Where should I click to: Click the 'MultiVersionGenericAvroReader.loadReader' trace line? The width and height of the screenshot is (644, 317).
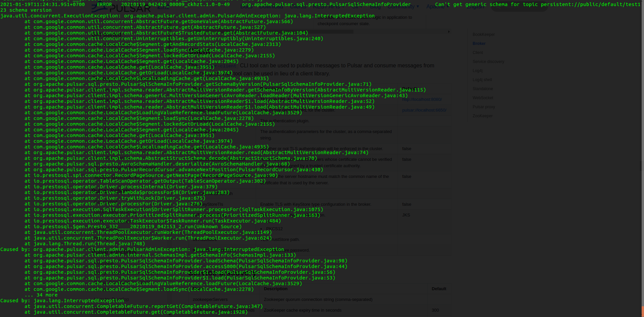216,96
